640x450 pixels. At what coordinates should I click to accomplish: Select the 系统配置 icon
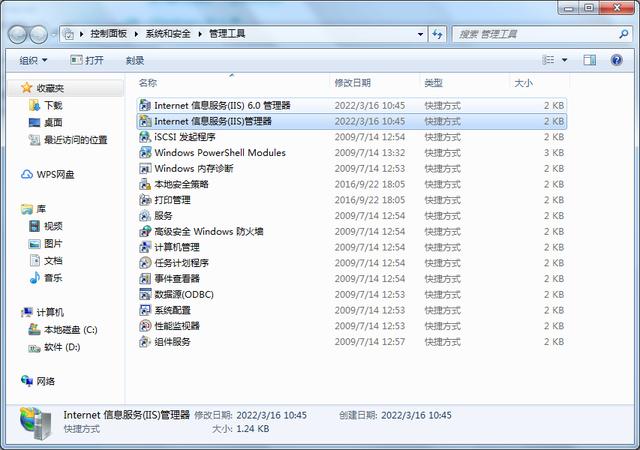[145, 310]
